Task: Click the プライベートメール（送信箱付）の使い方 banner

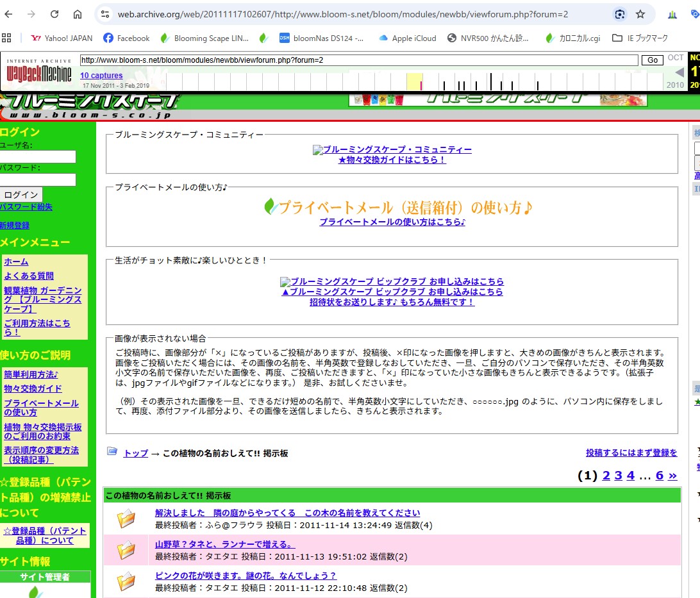Action: pyautogui.click(x=398, y=207)
